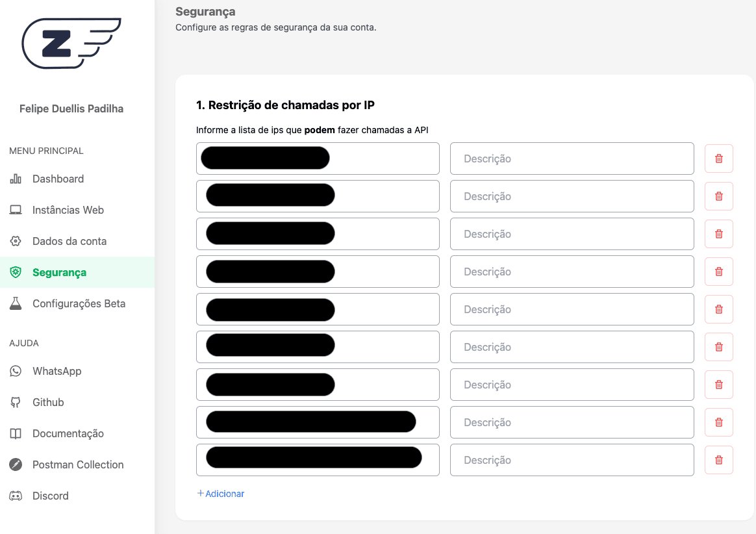Screen dimensions: 756x534
Task: Focus the seventh row IP address field
Action: coord(318,385)
